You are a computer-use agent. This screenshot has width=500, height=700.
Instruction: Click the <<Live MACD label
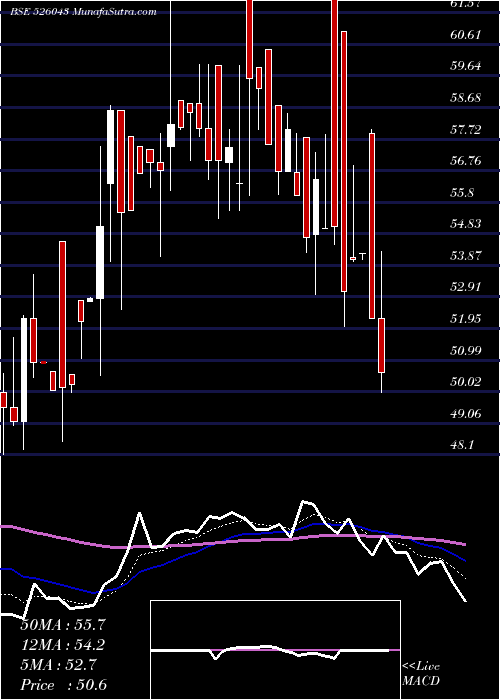[421, 674]
